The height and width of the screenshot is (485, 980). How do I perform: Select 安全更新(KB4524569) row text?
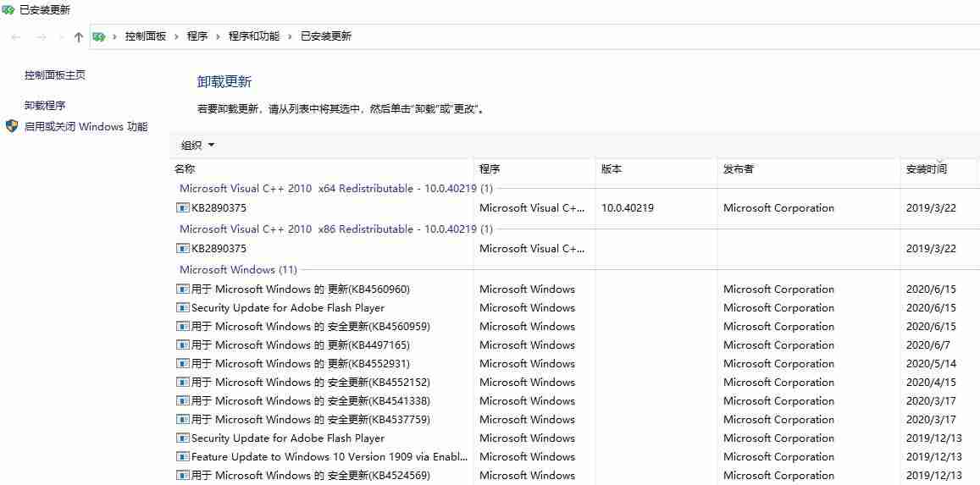point(311,476)
